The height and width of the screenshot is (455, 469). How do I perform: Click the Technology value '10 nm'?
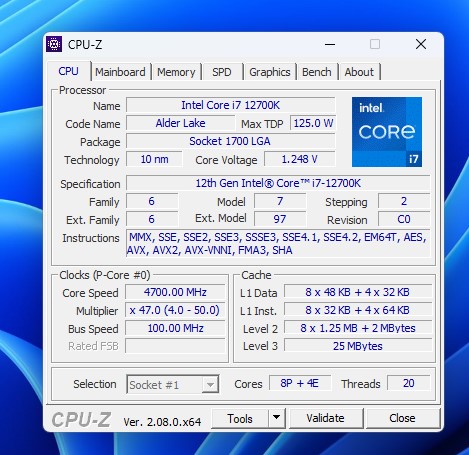coord(154,159)
